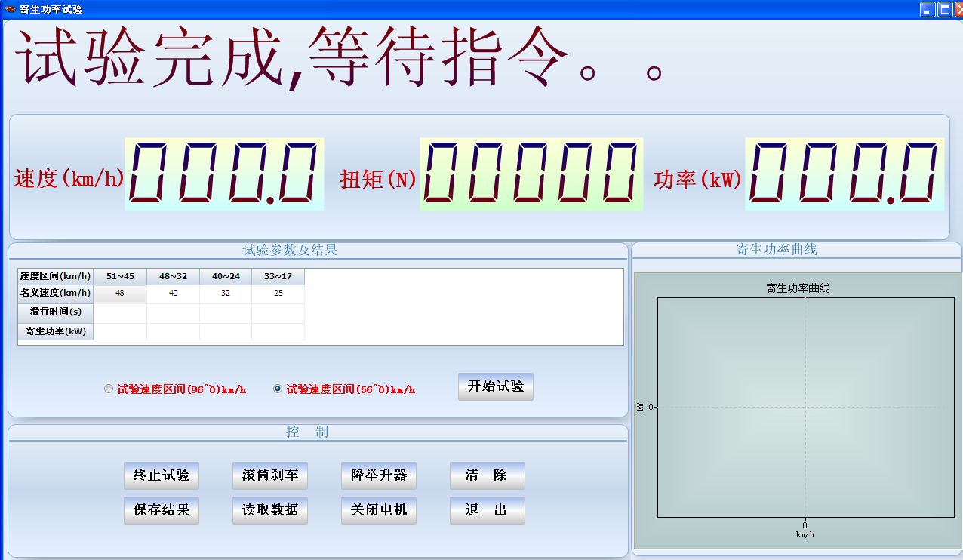963x560 pixels.
Task: Select the 96~0 km/h speed range option
Action: click(x=109, y=389)
